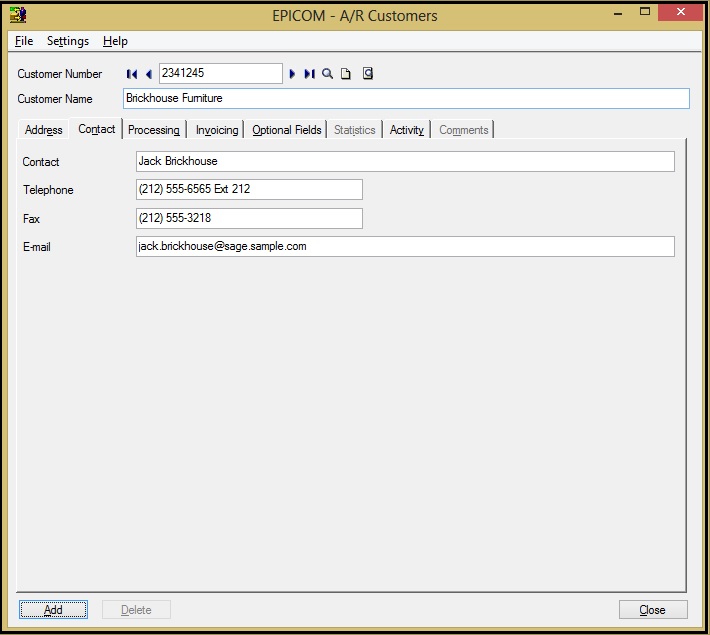710x635 pixels.
Task: Open the Activity tab
Action: point(407,130)
